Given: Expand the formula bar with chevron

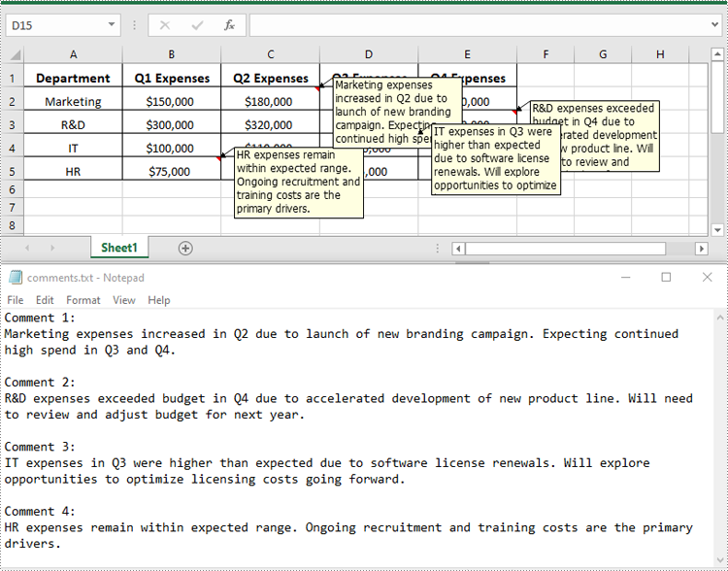Looking at the screenshot, I should (717, 25).
